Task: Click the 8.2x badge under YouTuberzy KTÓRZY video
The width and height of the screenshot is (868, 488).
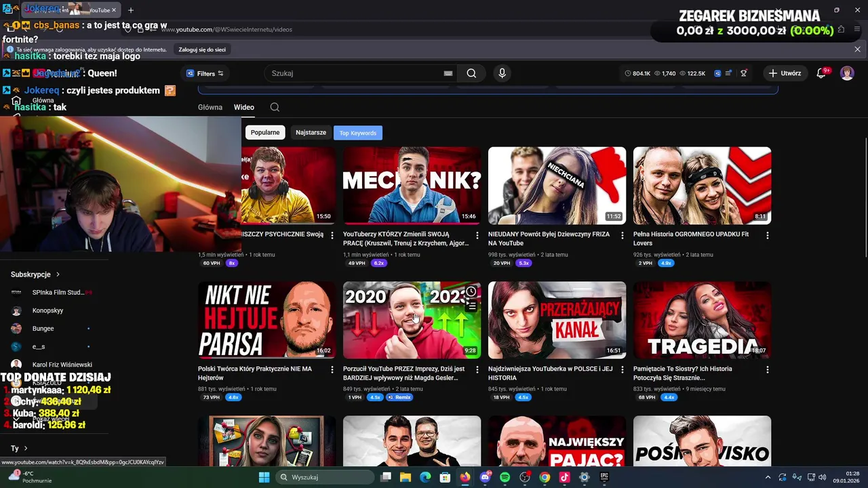Action: [x=378, y=263]
